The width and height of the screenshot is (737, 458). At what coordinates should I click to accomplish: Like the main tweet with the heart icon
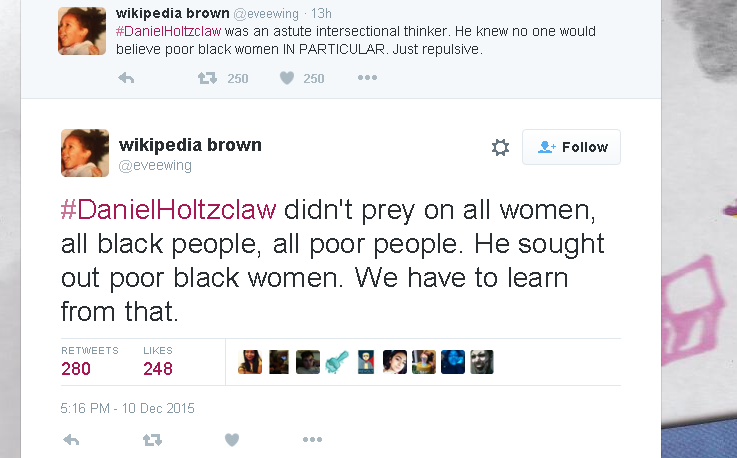click(x=232, y=440)
